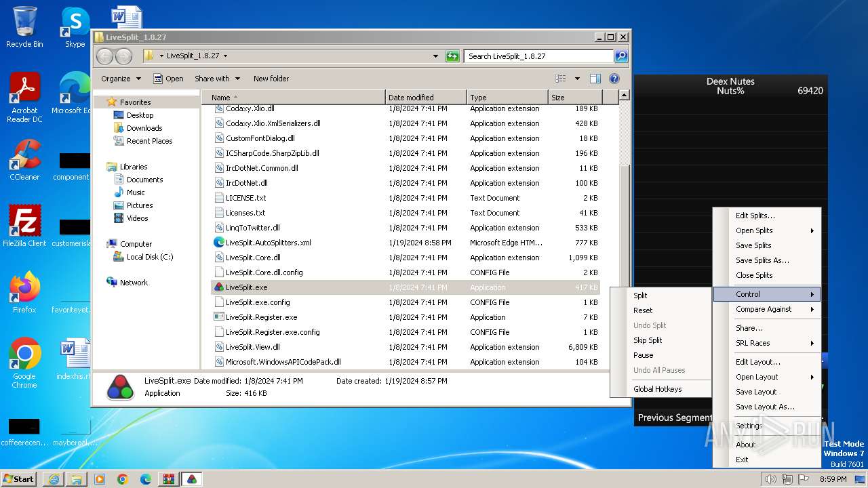
Task: Click the search magnifier icon
Action: tap(620, 56)
